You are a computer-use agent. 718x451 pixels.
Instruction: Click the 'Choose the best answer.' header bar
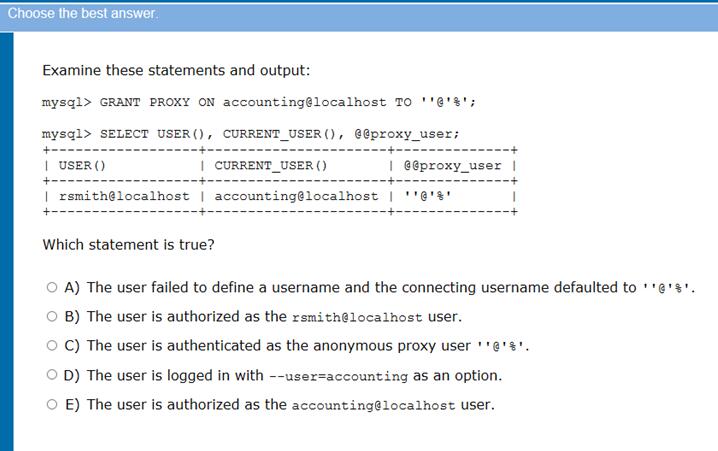359,14
